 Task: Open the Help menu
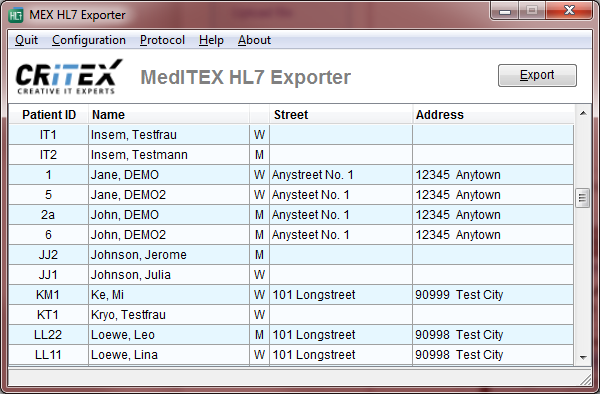point(211,40)
